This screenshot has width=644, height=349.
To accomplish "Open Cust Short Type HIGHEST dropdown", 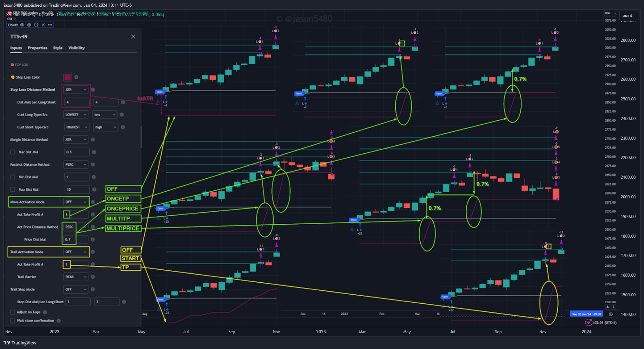I will (x=76, y=127).
